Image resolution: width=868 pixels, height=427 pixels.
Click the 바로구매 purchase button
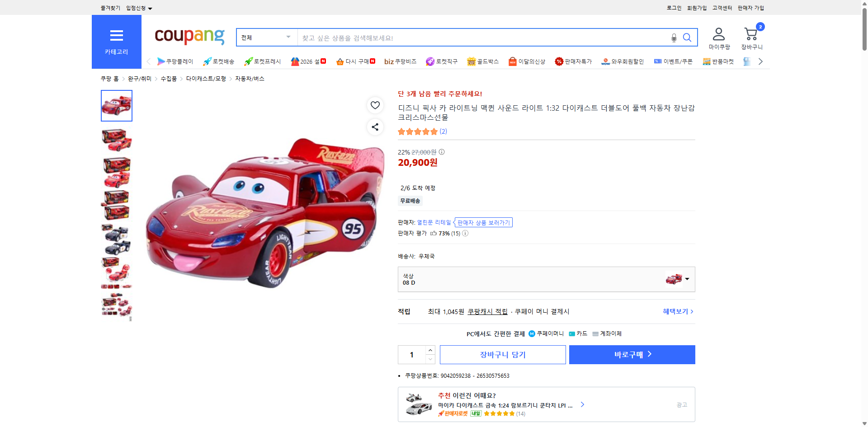(x=632, y=355)
